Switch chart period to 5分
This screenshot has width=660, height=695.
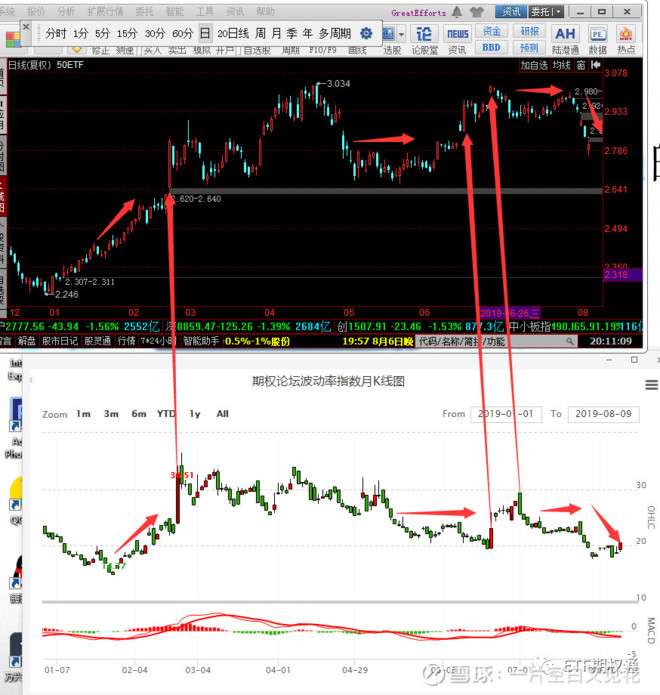click(102, 33)
